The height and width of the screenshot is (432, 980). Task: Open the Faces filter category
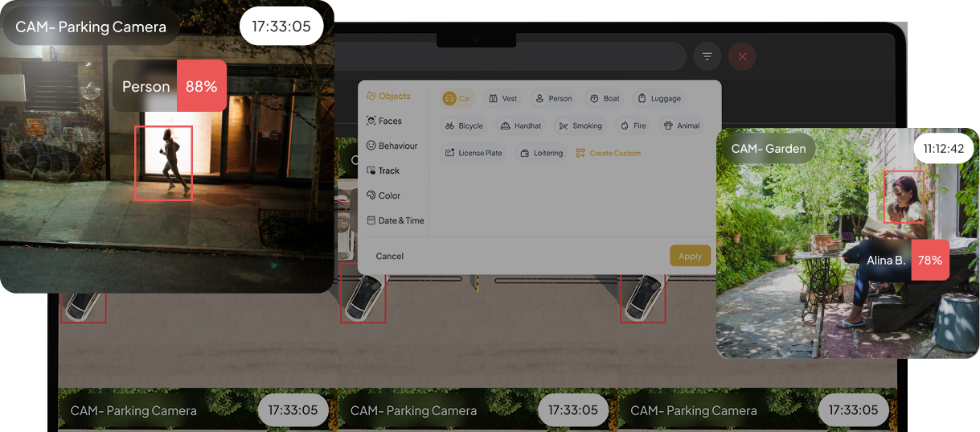384,121
